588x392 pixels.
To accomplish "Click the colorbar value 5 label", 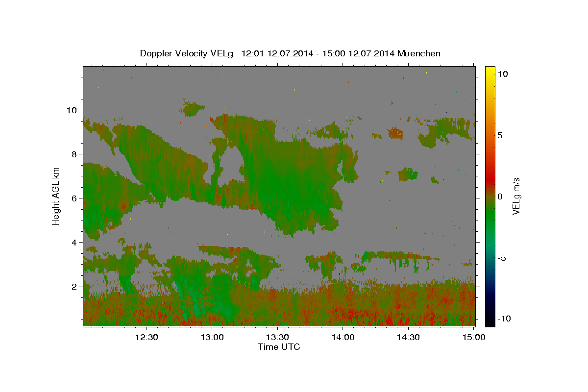I will [x=500, y=135].
